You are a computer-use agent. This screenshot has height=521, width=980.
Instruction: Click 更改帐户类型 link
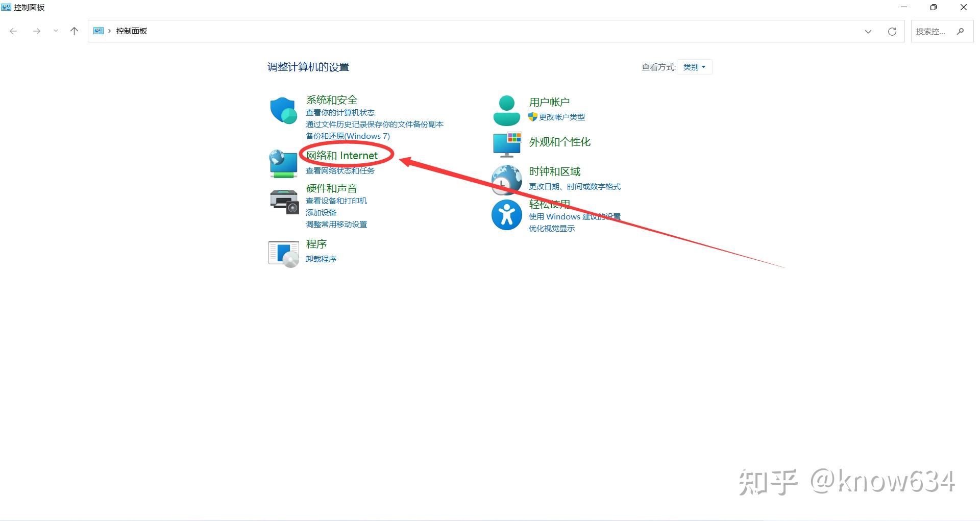point(562,117)
